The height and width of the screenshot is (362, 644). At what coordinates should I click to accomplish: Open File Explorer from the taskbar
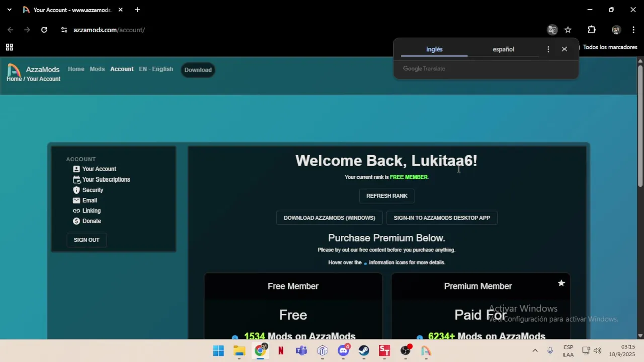(x=239, y=351)
